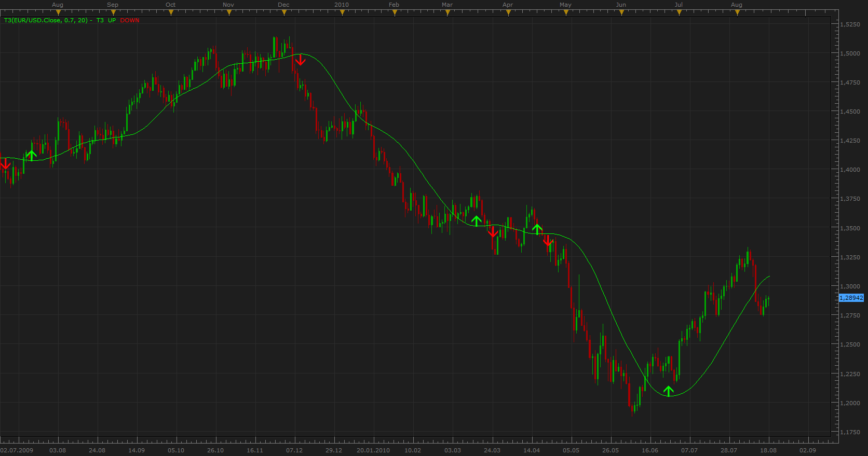Click the 1,3000 price axis label
The width and height of the screenshot is (868, 456).
(x=850, y=286)
